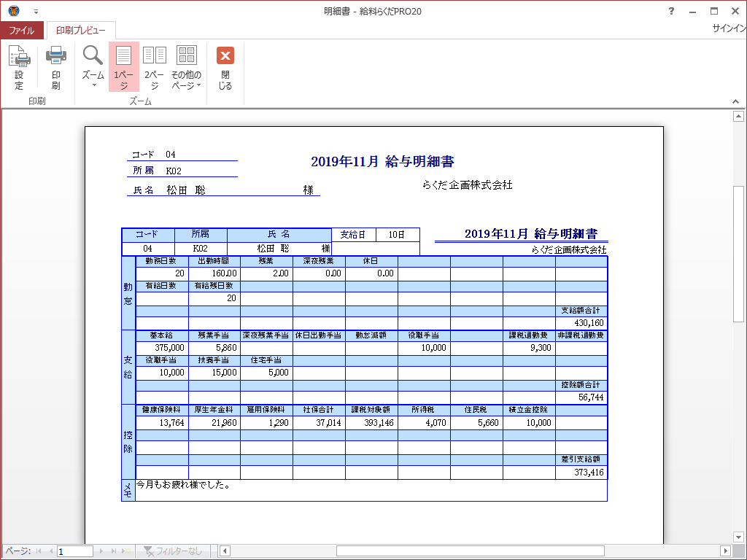Click the 住民税 value 5,660

pyautogui.click(x=488, y=422)
